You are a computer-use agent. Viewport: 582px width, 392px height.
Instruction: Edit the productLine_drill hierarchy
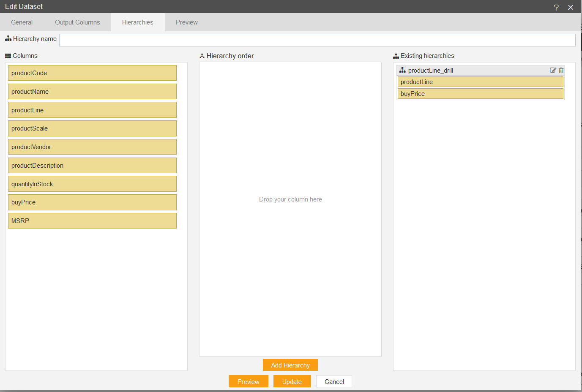pos(553,70)
